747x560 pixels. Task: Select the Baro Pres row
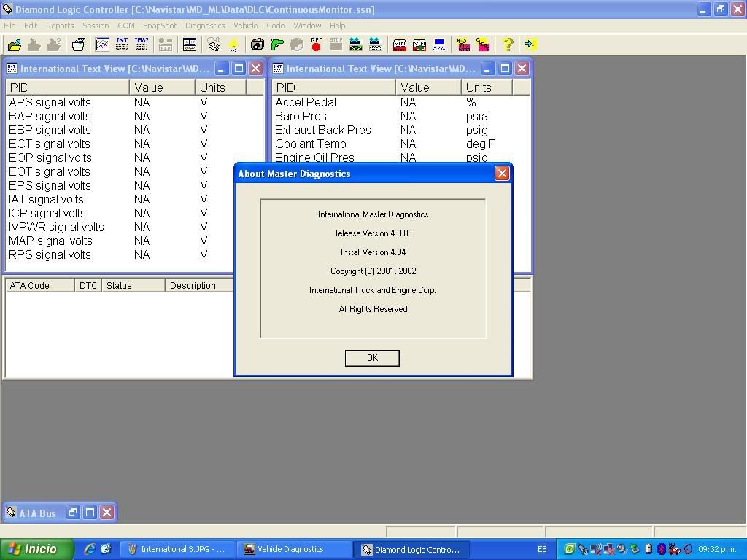coord(401,116)
